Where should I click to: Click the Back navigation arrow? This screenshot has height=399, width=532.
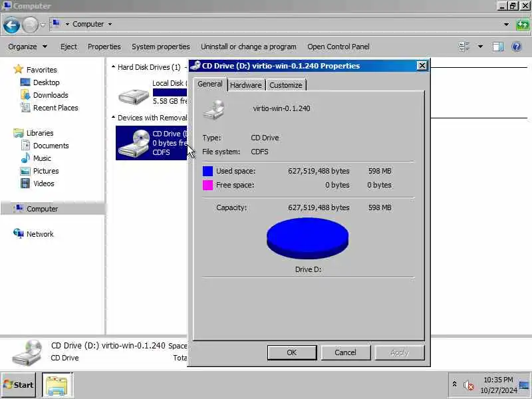coord(11,25)
